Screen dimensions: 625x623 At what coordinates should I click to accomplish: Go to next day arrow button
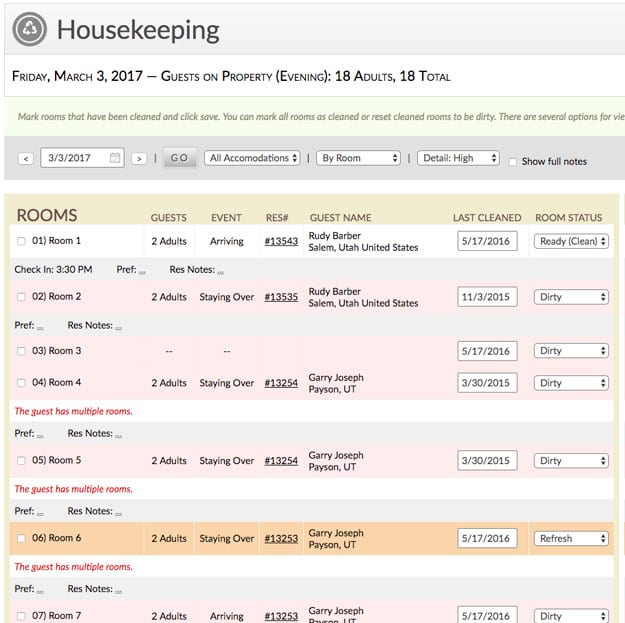pyautogui.click(x=139, y=159)
